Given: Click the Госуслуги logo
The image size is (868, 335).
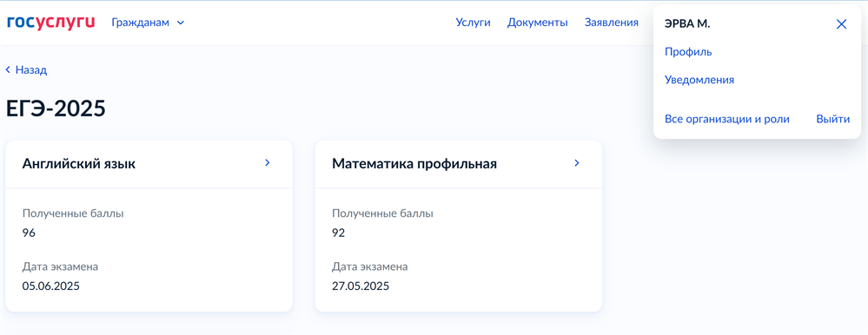Looking at the screenshot, I should [50, 23].
